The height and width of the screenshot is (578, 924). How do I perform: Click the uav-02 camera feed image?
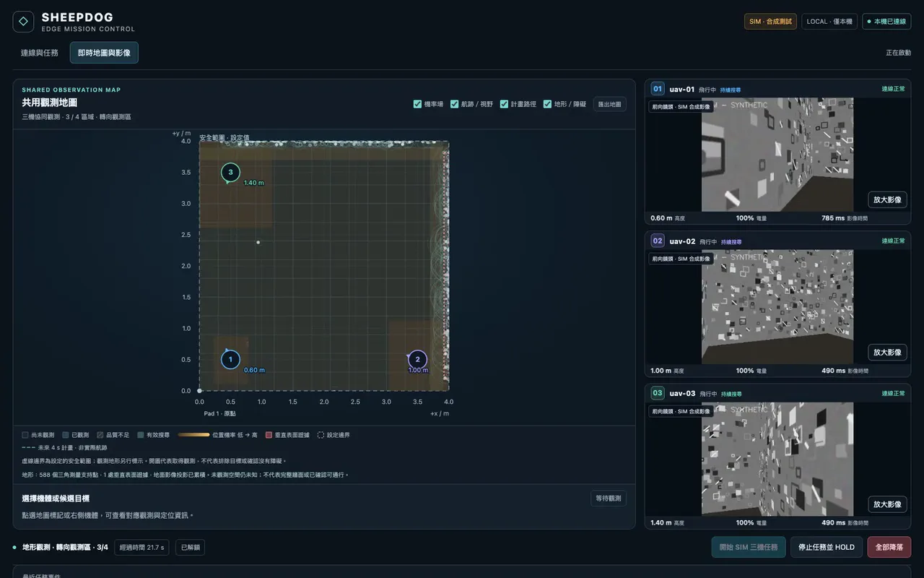(777, 307)
